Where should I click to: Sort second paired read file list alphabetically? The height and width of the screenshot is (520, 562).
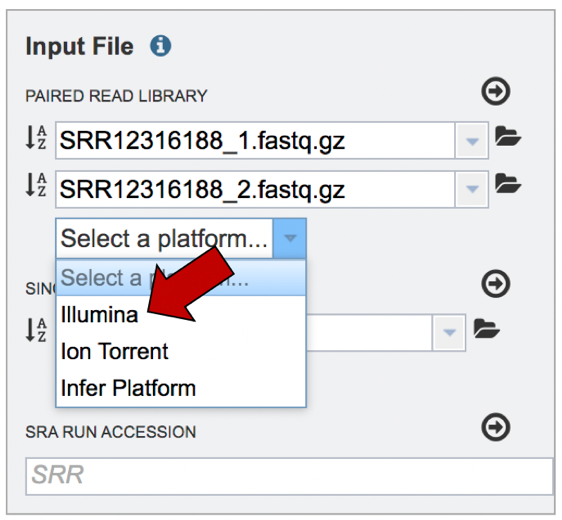tap(36, 185)
